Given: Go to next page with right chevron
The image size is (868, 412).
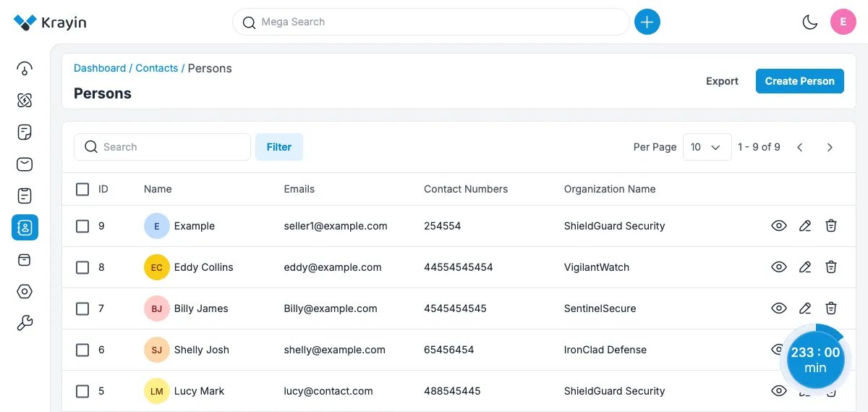Looking at the screenshot, I should [x=830, y=147].
